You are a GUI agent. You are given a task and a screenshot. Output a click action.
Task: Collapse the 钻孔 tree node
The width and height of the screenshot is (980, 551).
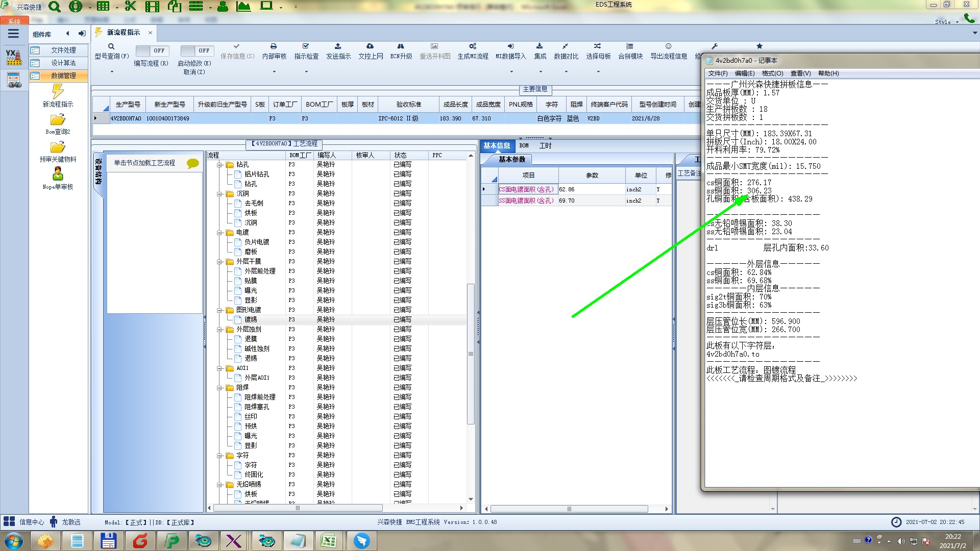(219, 165)
